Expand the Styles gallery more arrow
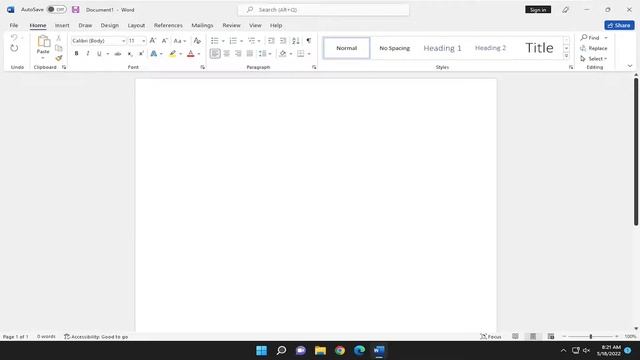The width and height of the screenshot is (640, 360). pos(566,56)
